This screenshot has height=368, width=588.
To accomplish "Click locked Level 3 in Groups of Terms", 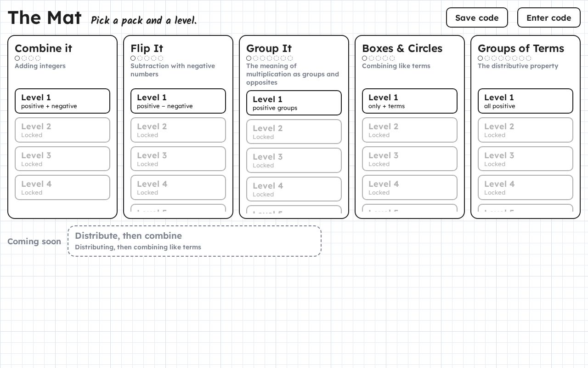I will [526, 159].
